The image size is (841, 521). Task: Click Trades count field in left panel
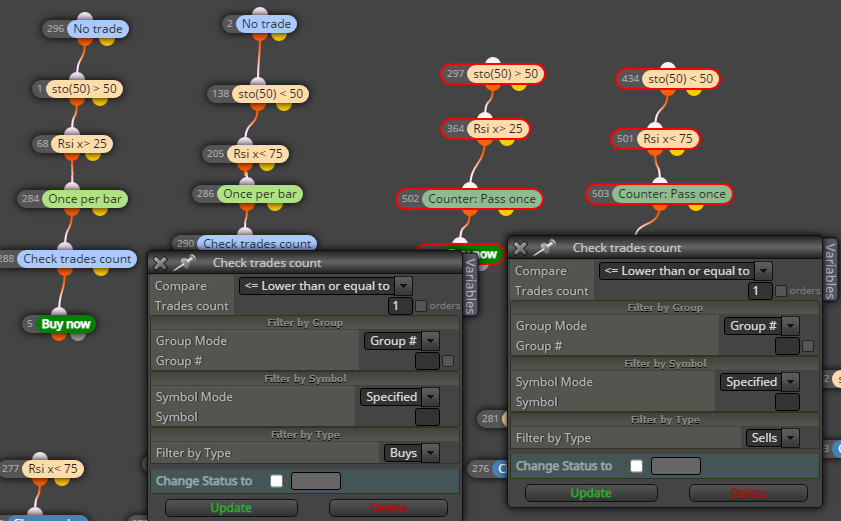[400, 306]
